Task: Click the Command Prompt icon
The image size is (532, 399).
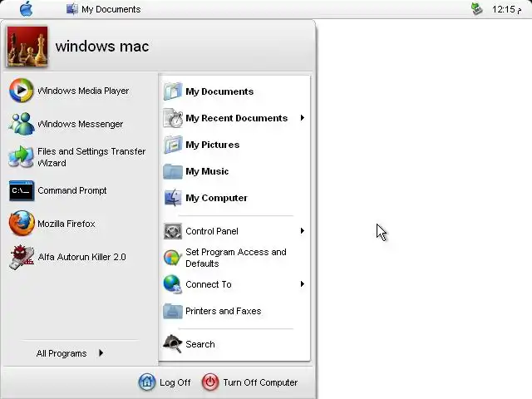Action: point(22,190)
